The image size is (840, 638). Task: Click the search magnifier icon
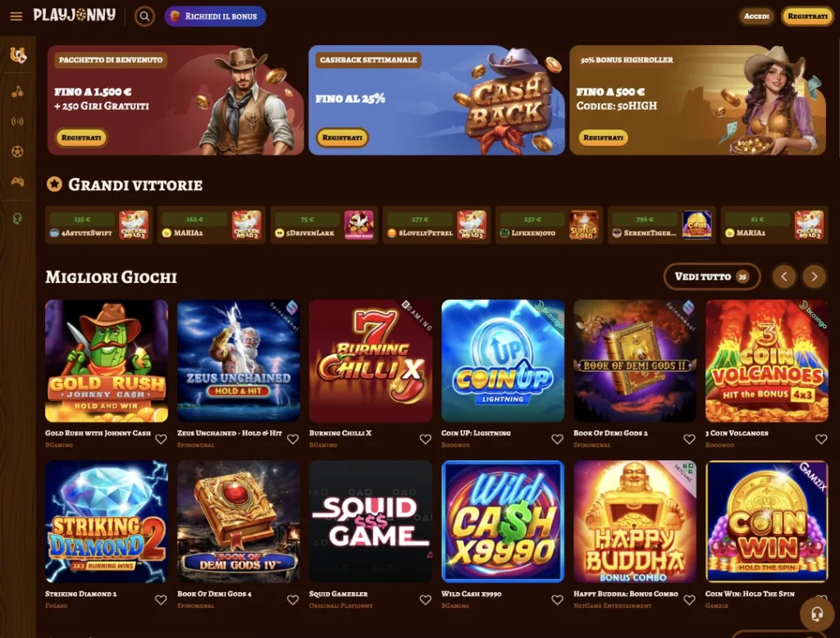coord(144,16)
